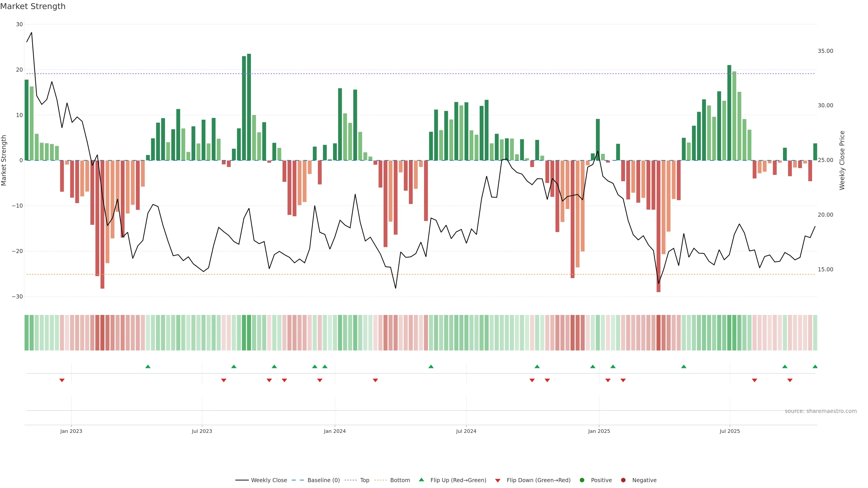Click the Flip Down red triangle legend icon
This screenshot has height=488, width=868.
(x=498, y=480)
